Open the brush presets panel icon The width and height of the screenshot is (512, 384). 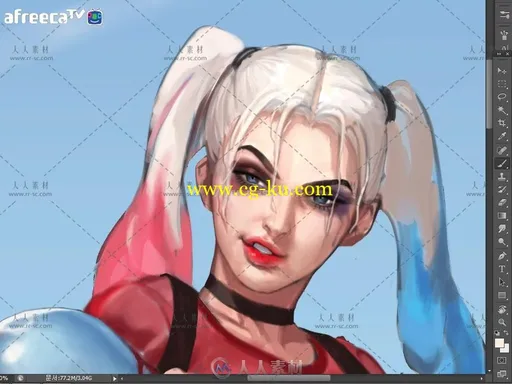pyautogui.click(x=504, y=35)
